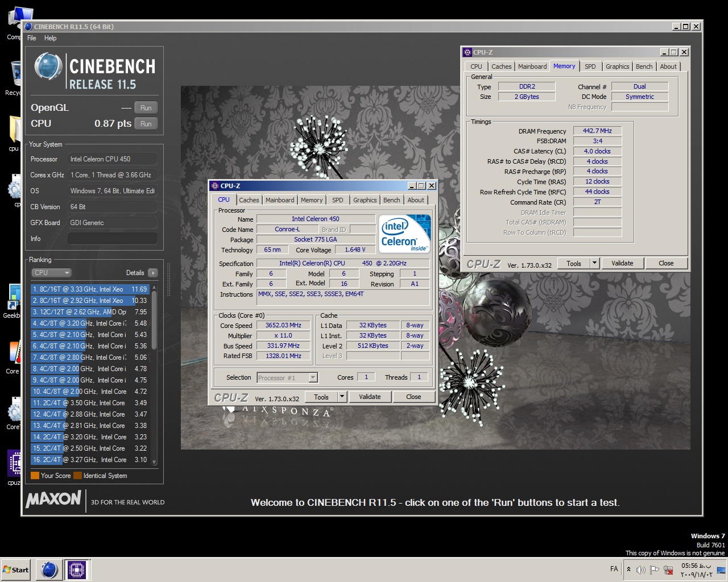The width and height of the screenshot is (728, 582).
Task: Click Close in front CPU-Z window
Action: pyautogui.click(x=413, y=397)
